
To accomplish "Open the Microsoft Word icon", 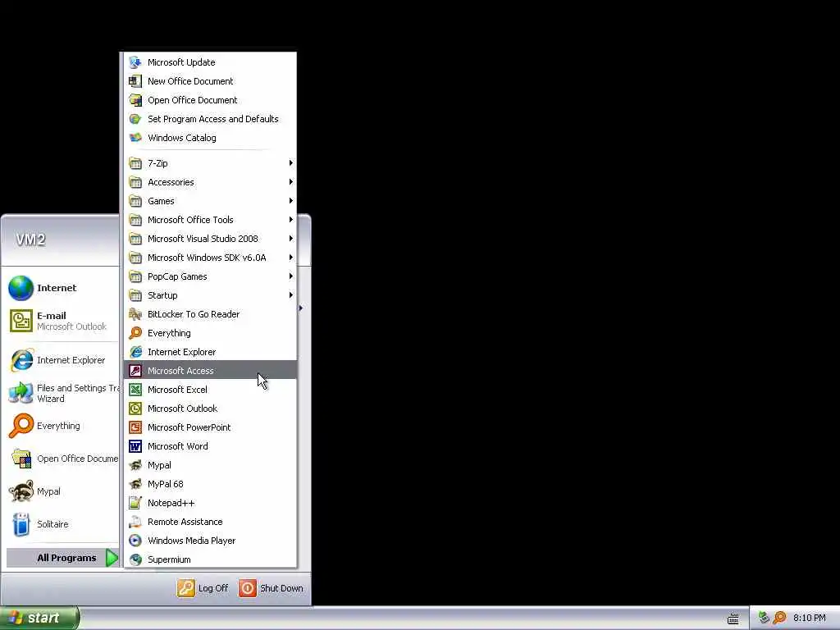I will click(135, 446).
